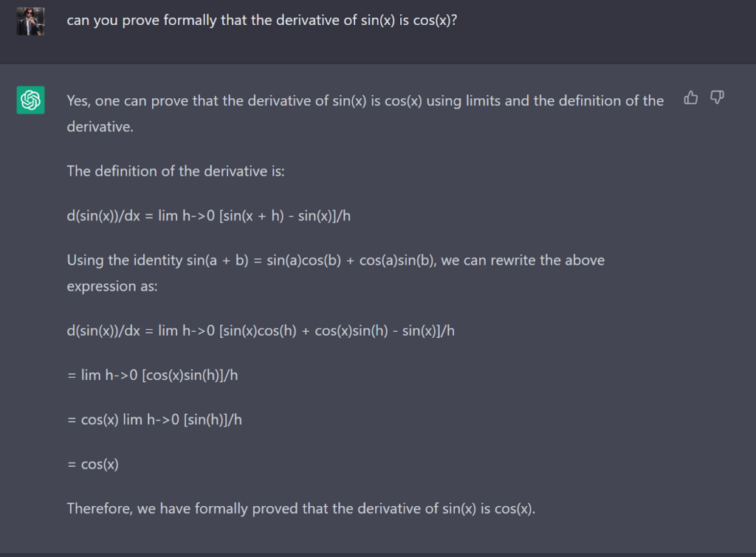Click the identity 'sin(a)cos(b) + cos(a)sin(b)' text
Screen dimensions: 756x557
(x=351, y=260)
